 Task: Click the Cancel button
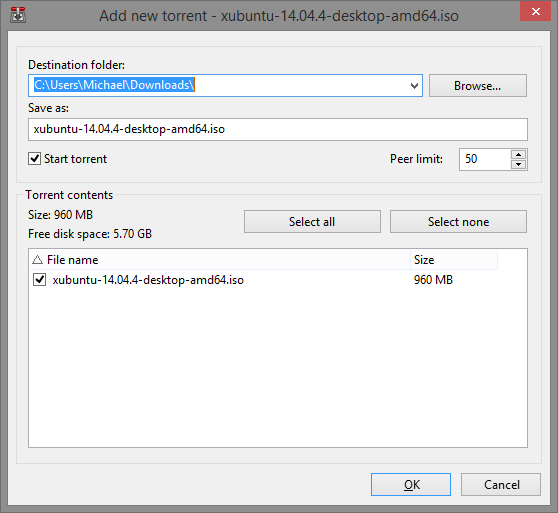pos(501,485)
